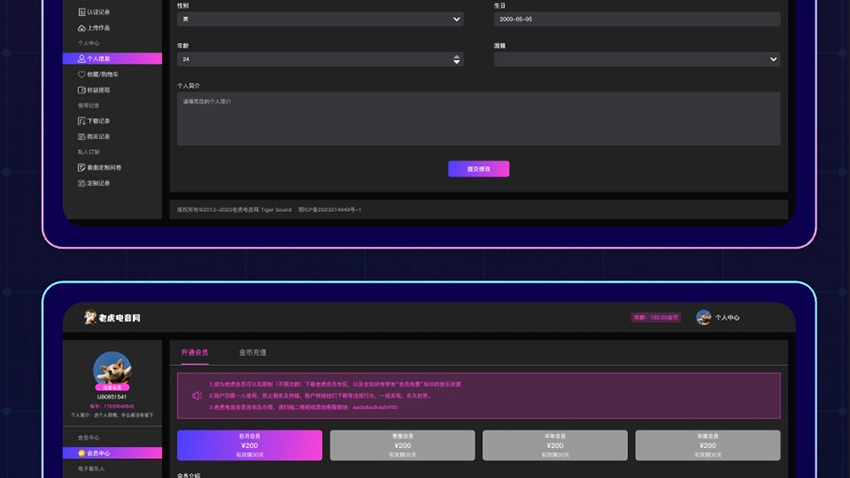Click the 定制记录 icon
Screen dimensions: 850x478
pyautogui.click(x=82, y=183)
